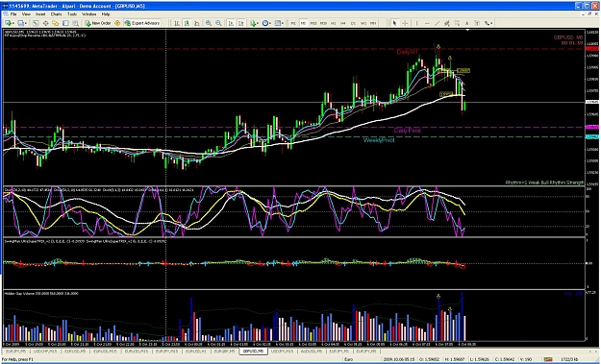601x364 pixels.
Task: Switch to the H1 timeframe
Action: coord(333,23)
